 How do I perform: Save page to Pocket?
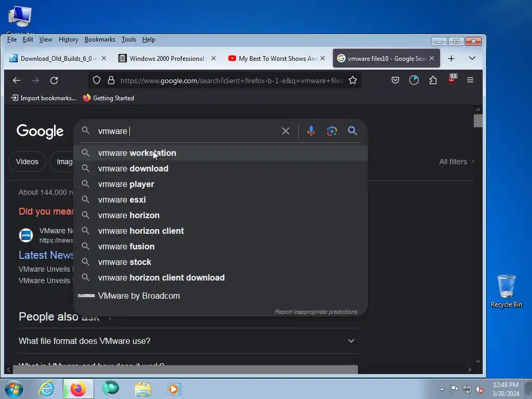pyautogui.click(x=395, y=81)
